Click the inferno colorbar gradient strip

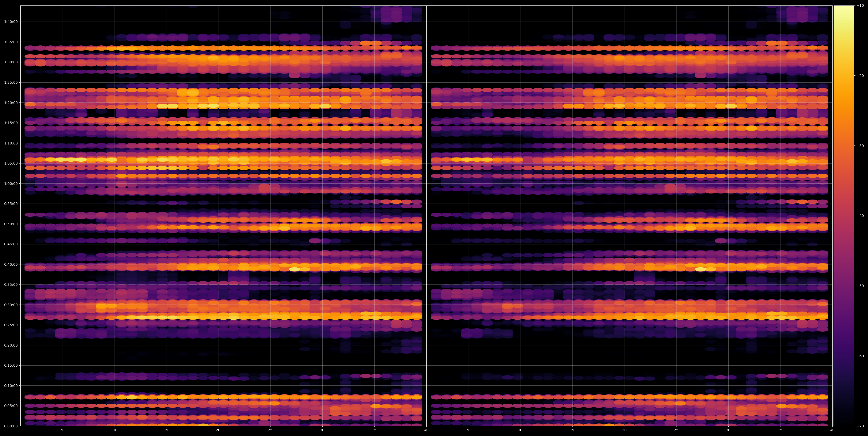point(844,216)
